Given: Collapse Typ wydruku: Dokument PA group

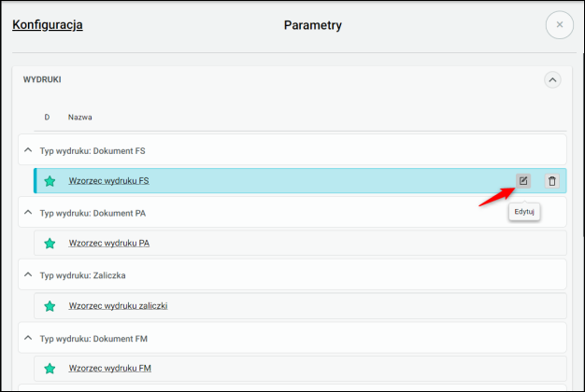Looking at the screenshot, I should [x=27, y=212].
